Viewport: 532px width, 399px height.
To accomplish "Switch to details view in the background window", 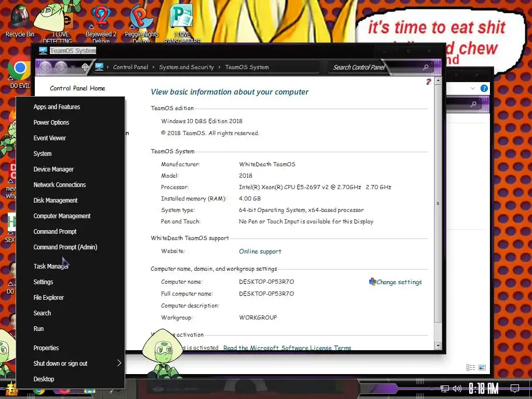I will (x=471, y=367).
